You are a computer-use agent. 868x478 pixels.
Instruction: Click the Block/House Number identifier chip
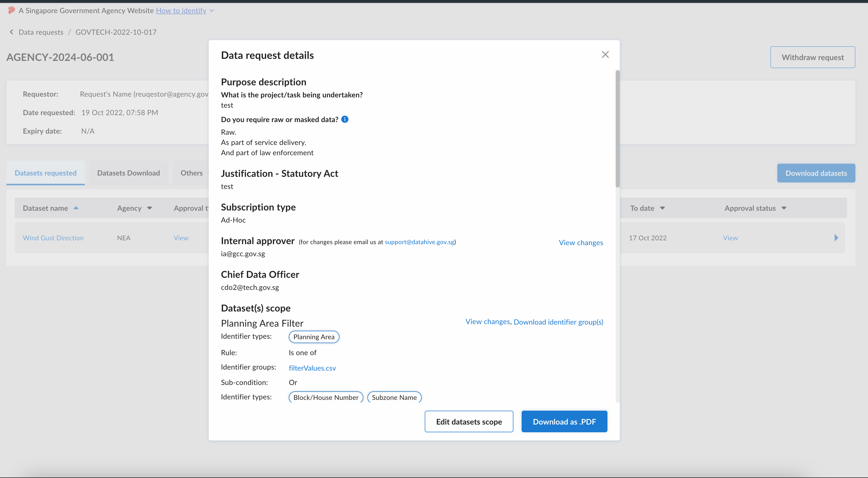click(326, 398)
